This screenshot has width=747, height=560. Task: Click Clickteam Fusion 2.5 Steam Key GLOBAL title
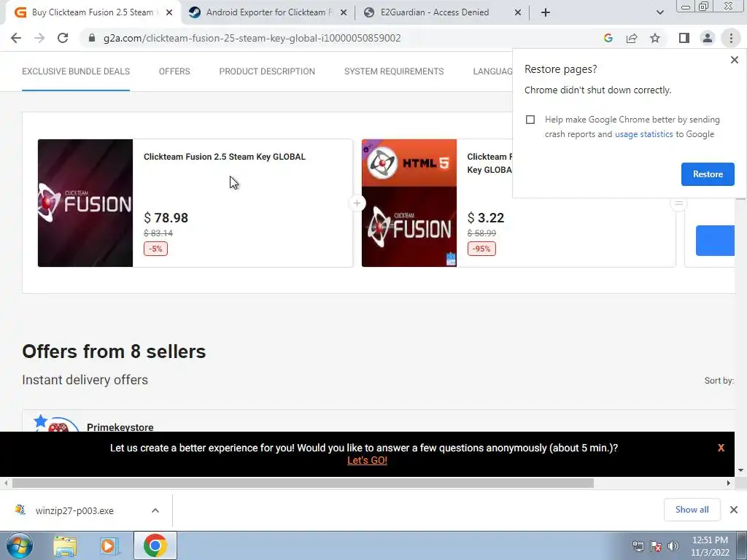click(x=225, y=157)
